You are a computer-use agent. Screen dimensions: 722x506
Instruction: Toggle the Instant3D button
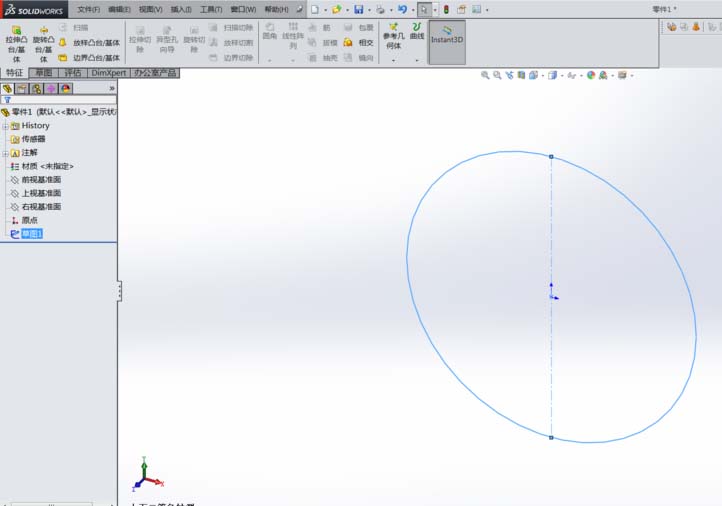[447, 41]
